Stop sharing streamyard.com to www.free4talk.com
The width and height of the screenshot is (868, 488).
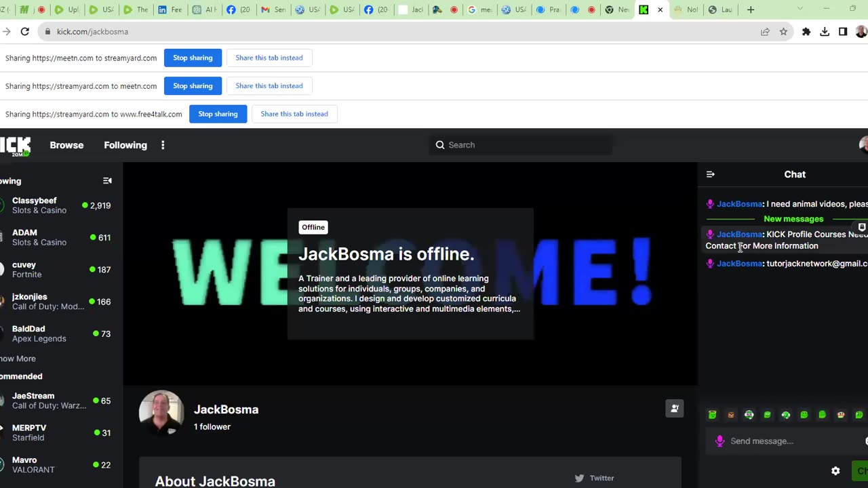[218, 114]
